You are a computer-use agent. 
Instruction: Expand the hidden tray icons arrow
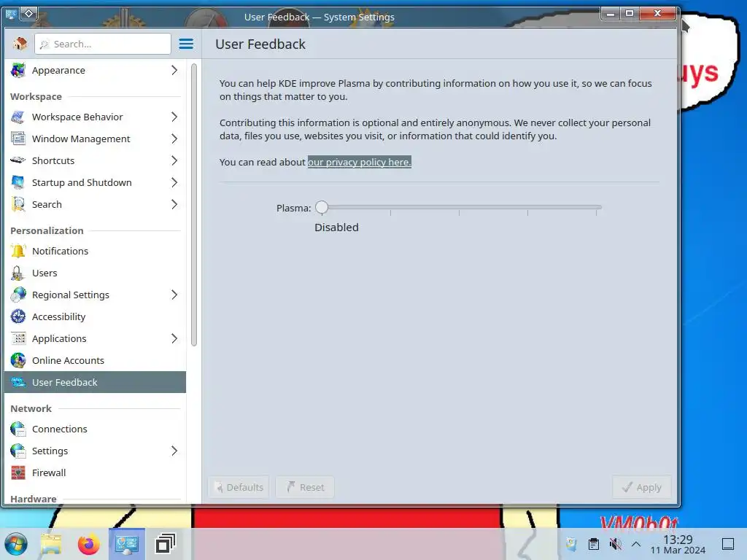click(636, 544)
